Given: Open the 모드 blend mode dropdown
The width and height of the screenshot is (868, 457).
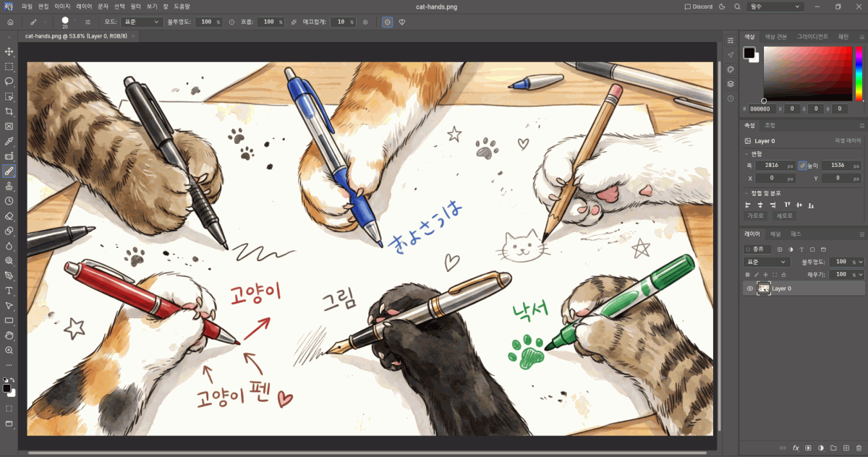Looking at the screenshot, I should coord(141,22).
